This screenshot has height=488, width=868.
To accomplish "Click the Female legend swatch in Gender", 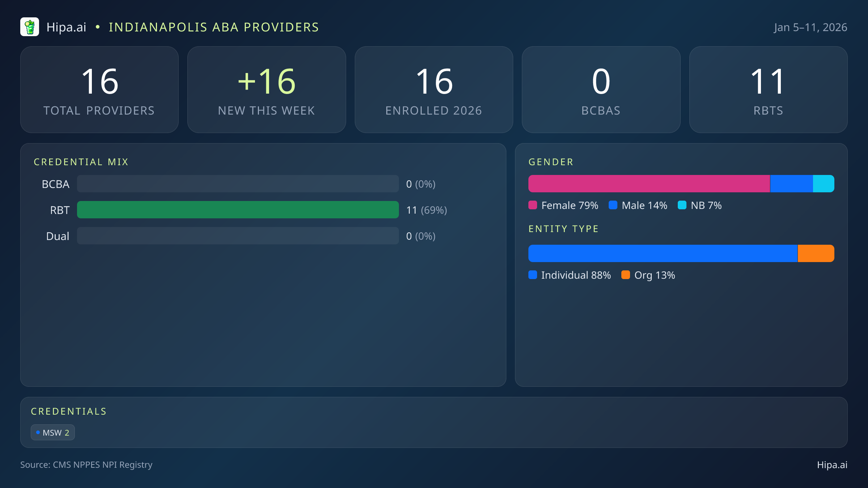I will click(533, 205).
